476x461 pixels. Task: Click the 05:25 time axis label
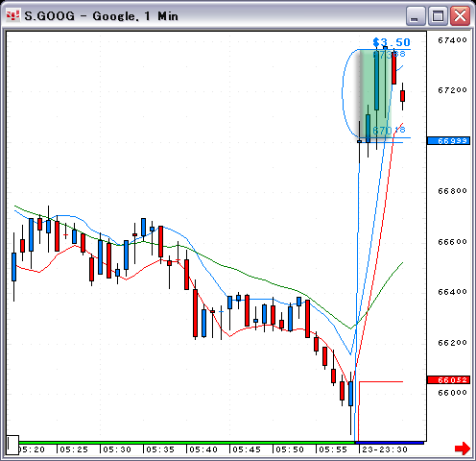pos(74,449)
